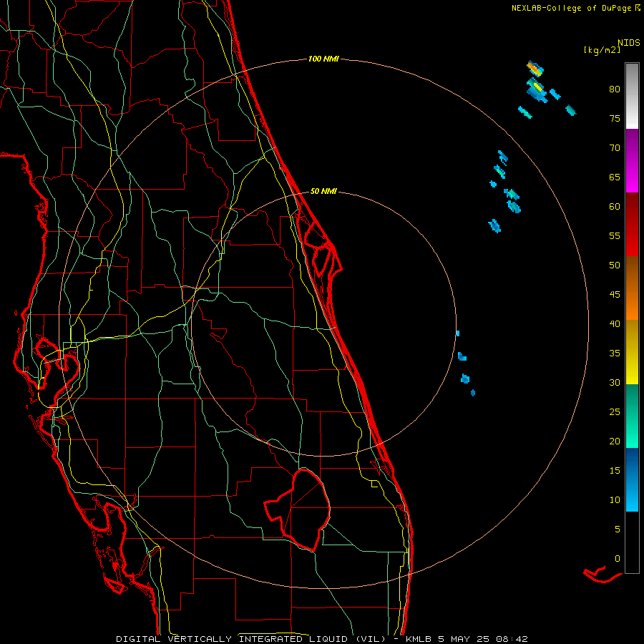Pick the orange-brown segment of VIL scale
Viewport: 644px width, 644px height.
(x=632, y=288)
